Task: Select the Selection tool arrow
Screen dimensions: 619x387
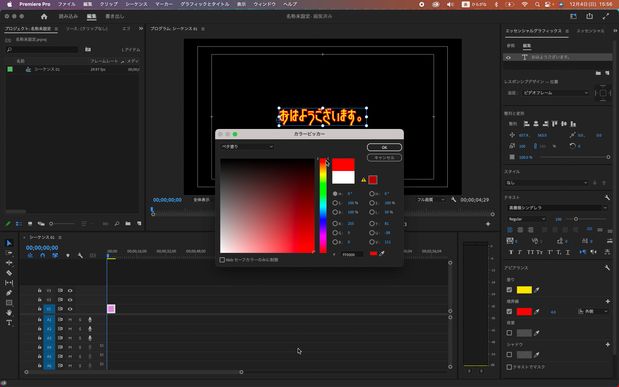Action: point(9,243)
